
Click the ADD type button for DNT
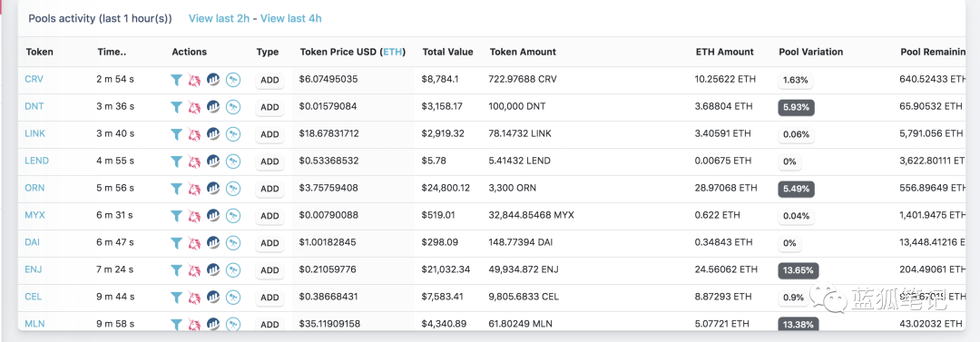pyautogui.click(x=269, y=107)
